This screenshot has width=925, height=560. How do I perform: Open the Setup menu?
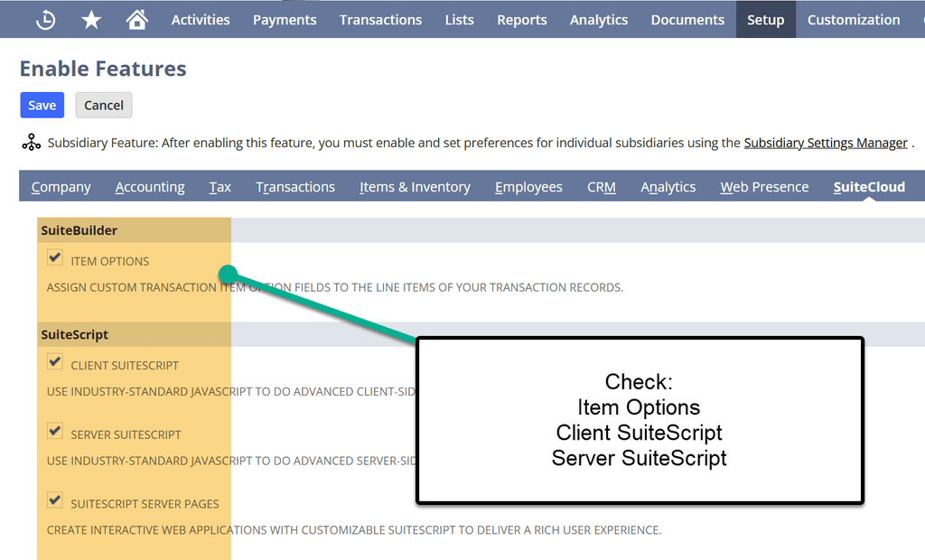766,20
